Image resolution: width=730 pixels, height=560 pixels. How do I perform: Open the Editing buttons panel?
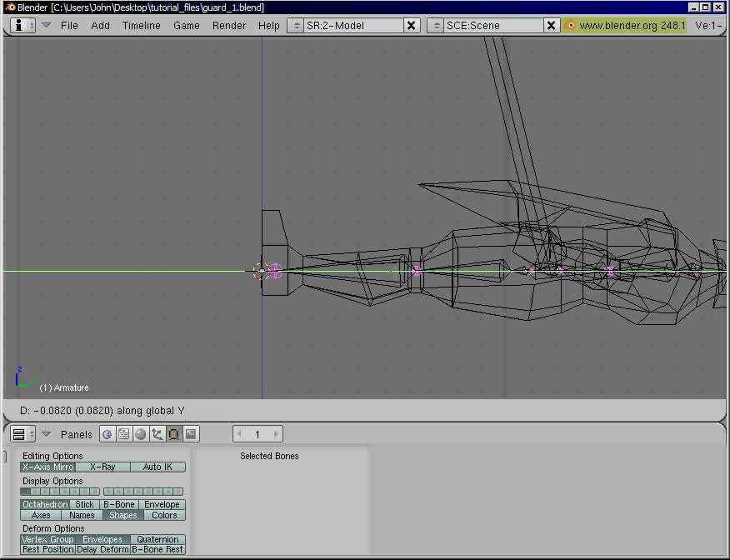[x=173, y=433]
